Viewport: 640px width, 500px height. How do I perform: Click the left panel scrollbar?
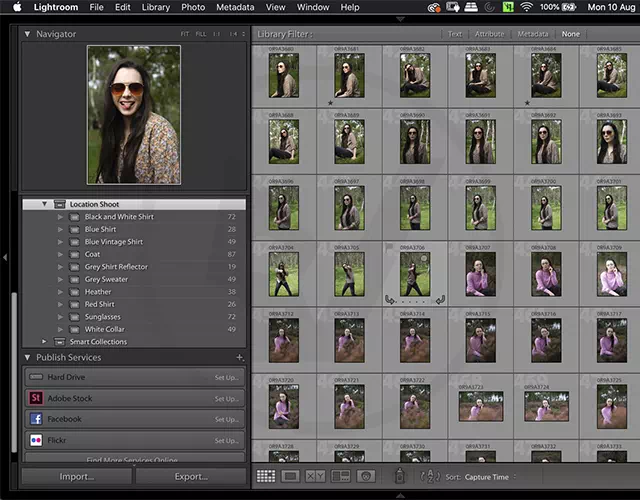pos(14,371)
